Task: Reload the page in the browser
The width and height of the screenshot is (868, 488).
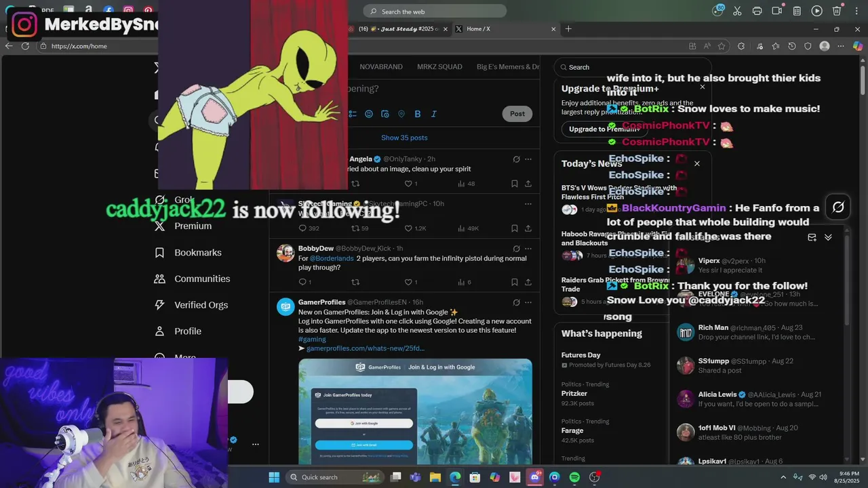Action: click(x=26, y=46)
